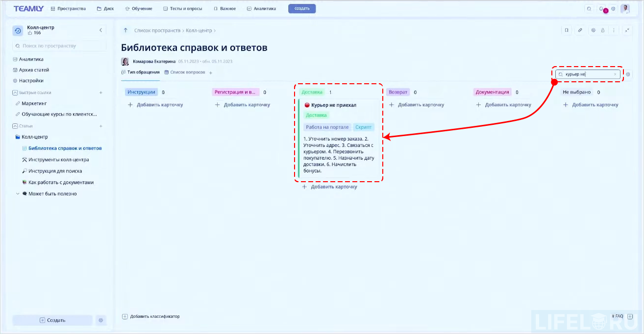Collapse the Статьи section

coord(15,125)
